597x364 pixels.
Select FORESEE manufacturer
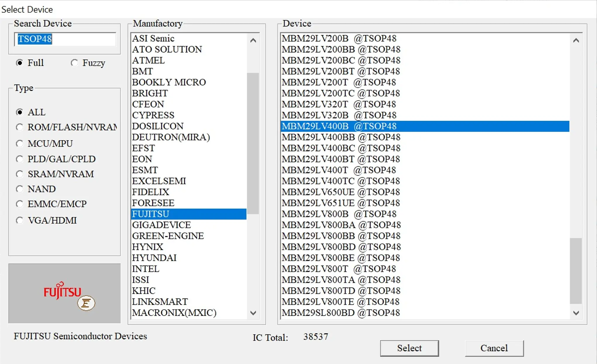[x=189, y=203]
